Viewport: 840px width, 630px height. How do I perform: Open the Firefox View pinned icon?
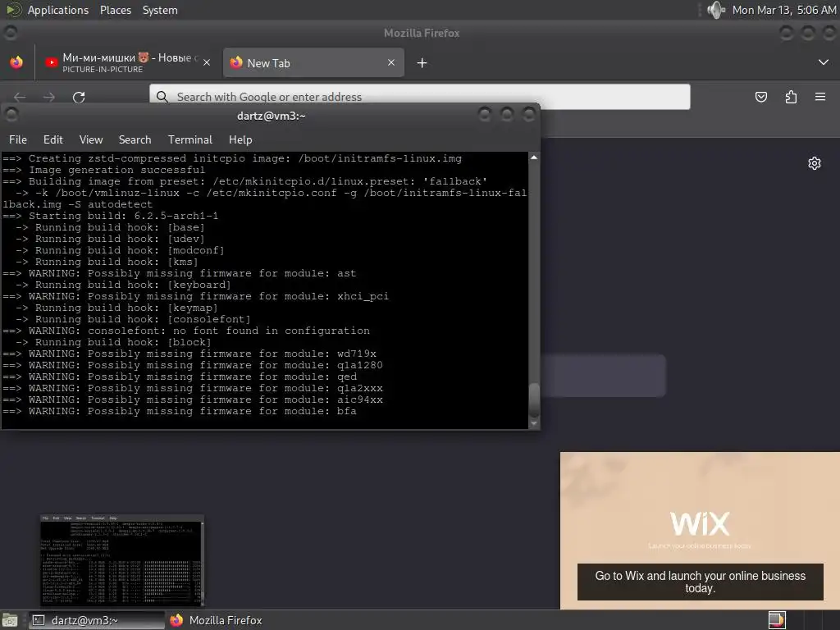[x=16, y=62]
